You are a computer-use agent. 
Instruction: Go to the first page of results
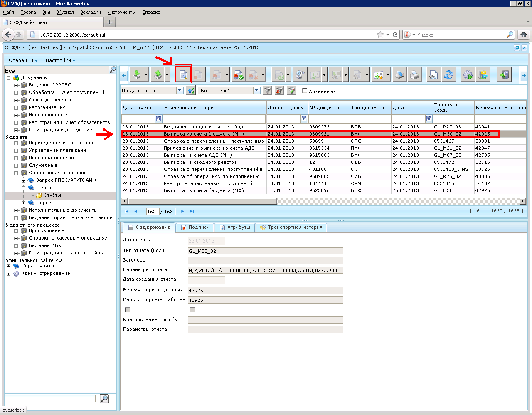127,211
